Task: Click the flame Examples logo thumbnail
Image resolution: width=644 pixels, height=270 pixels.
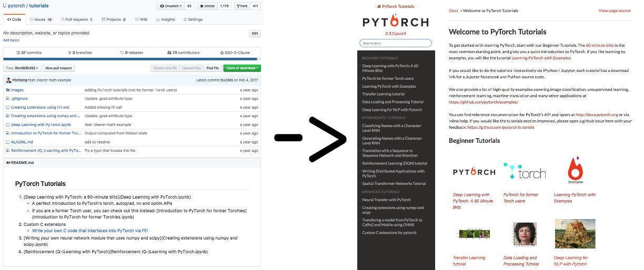Action: point(575,170)
